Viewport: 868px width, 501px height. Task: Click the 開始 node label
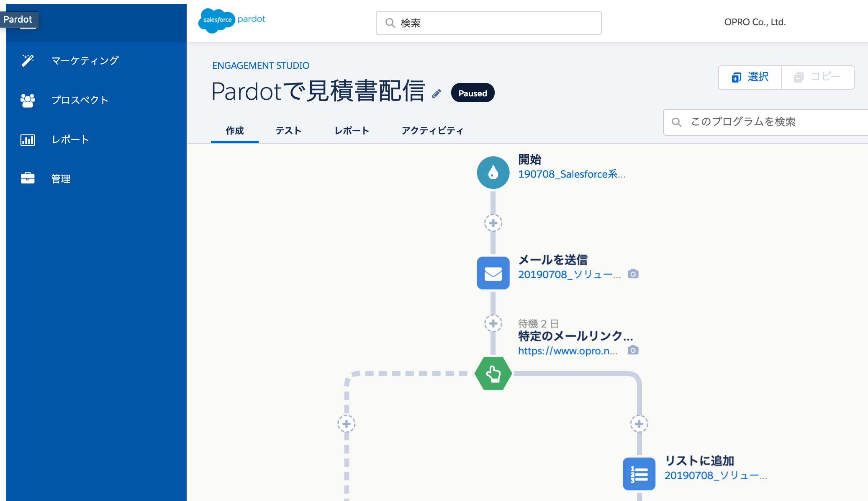[x=529, y=160]
